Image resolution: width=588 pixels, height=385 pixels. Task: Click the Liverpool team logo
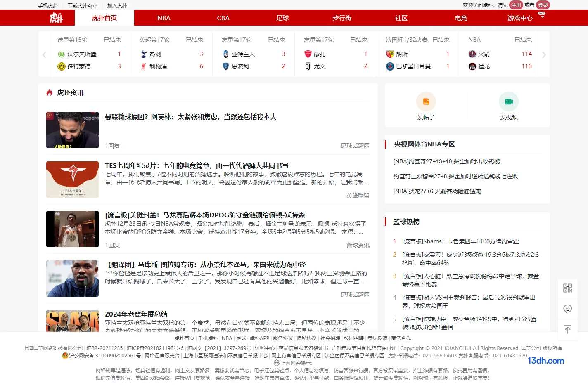click(x=144, y=66)
